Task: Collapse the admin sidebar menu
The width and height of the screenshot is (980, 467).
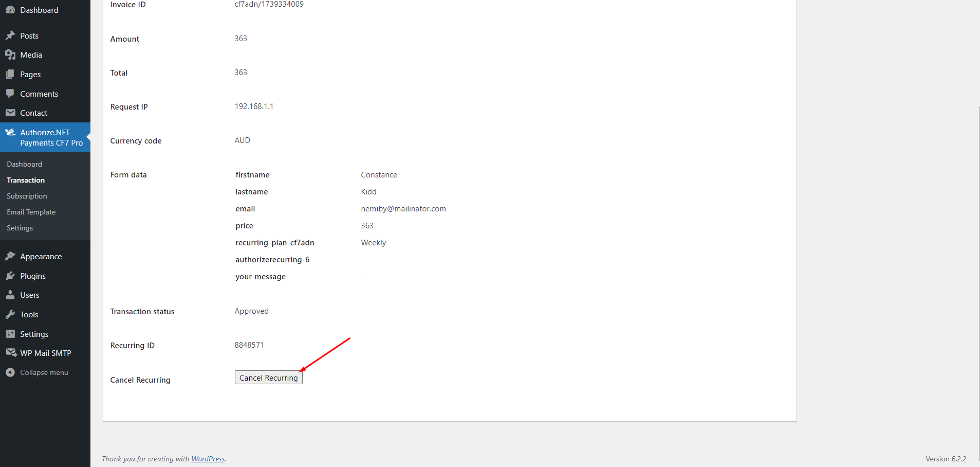Action: pyautogui.click(x=44, y=372)
